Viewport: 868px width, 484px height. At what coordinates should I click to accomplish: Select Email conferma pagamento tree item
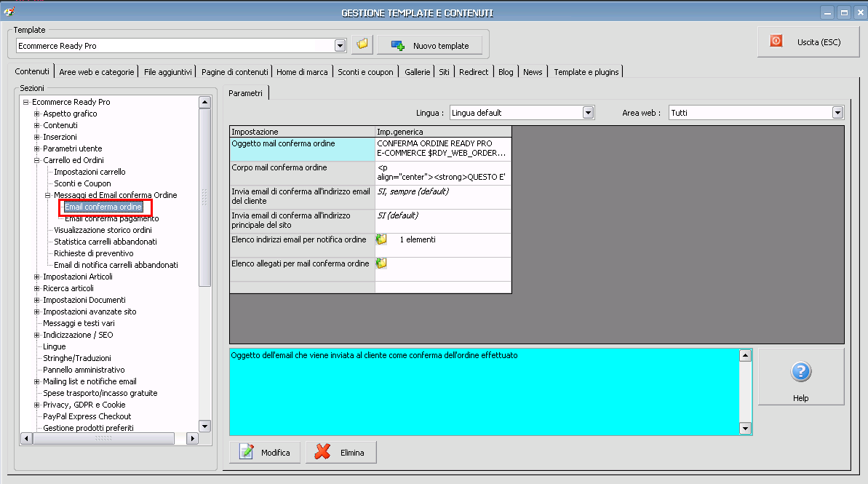[112, 218]
